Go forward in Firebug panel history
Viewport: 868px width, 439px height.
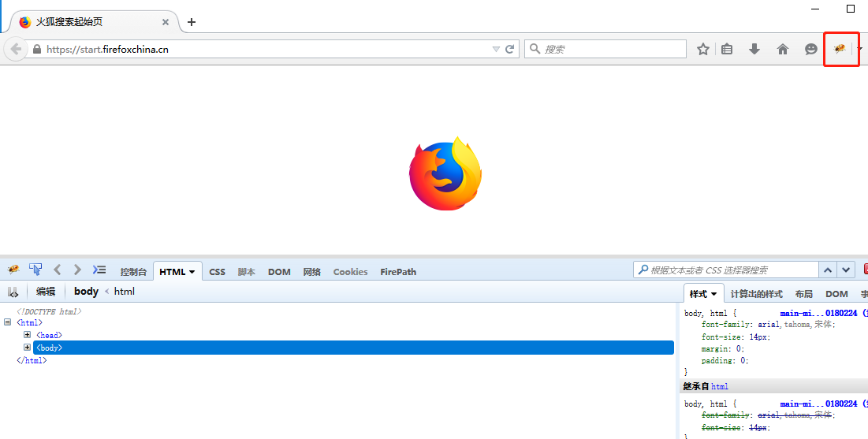[x=77, y=270]
